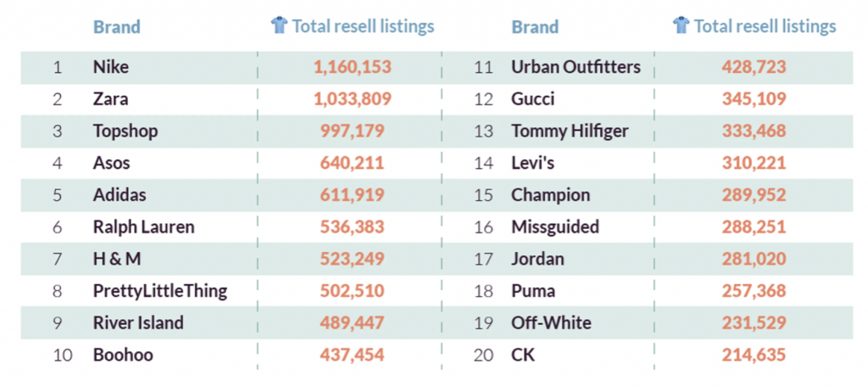
Task: Select the right Brand column header
Action: 535,26
